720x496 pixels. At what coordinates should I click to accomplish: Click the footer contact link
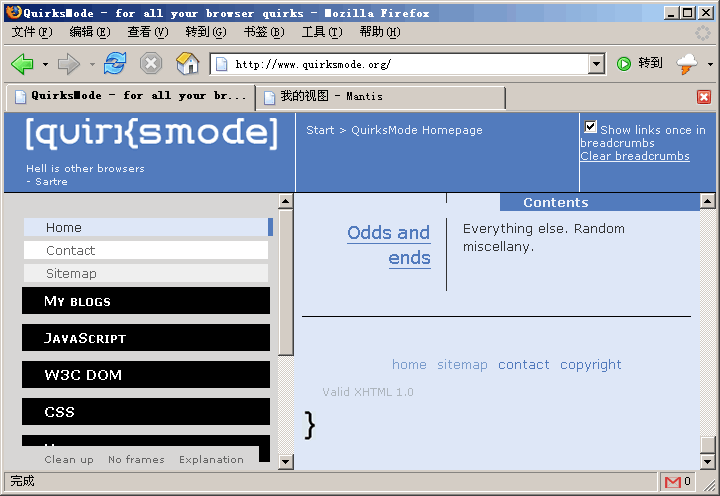tap(523, 365)
